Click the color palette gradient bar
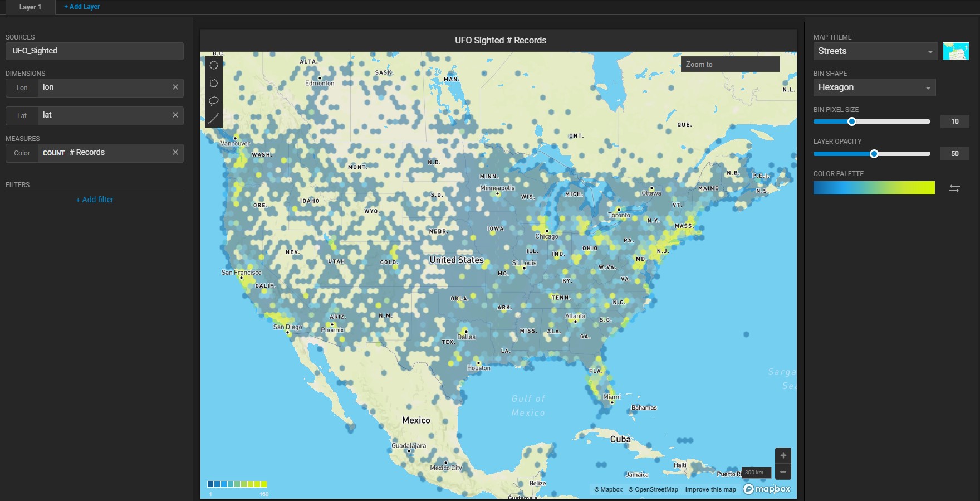This screenshot has height=501, width=980. 874,188
